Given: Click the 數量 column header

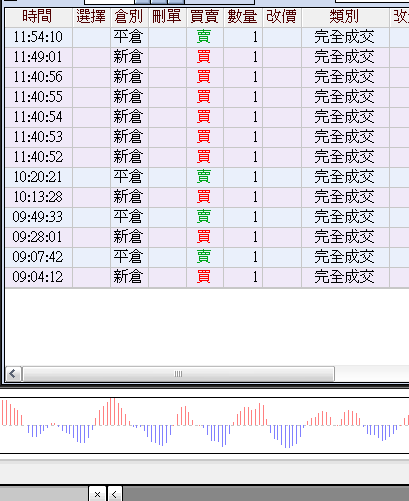Looking at the screenshot, I should [x=243, y=17].
